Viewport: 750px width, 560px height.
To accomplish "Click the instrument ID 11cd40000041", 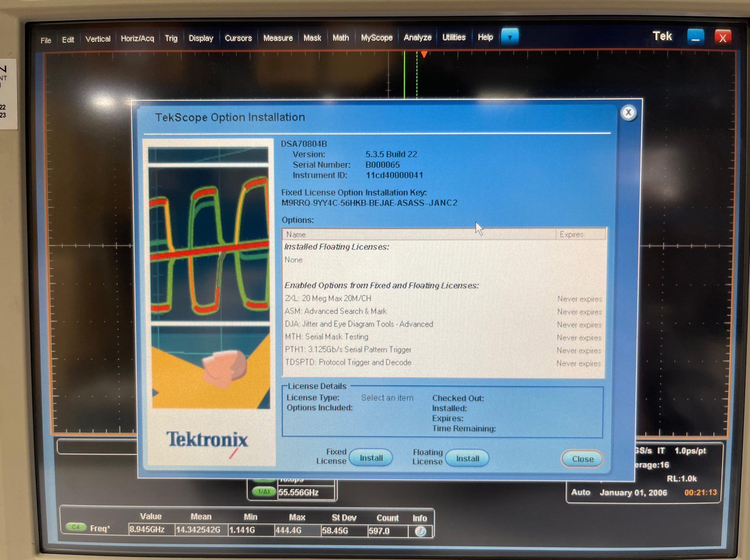I will pos(394,175).
